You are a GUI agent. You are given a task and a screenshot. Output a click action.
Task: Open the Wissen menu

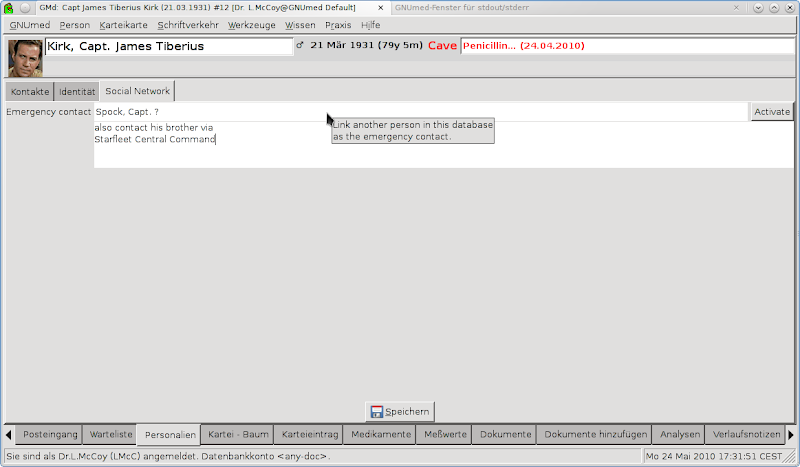pyautogui.click(x=300, y=25)
